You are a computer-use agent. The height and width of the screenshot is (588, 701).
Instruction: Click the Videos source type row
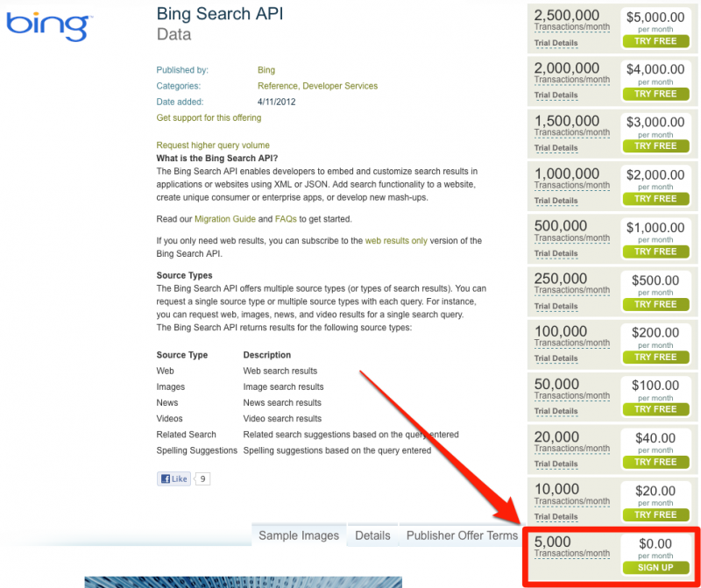tap(239, 419)
